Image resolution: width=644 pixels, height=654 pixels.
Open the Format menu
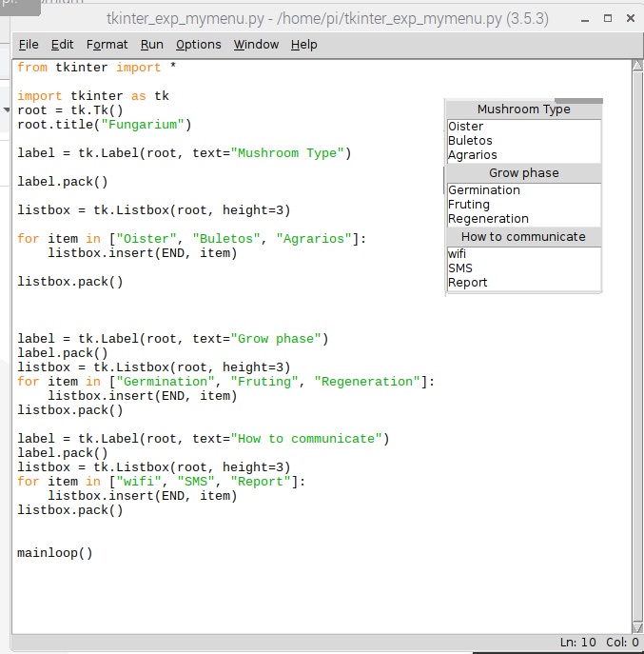point(107,44)
